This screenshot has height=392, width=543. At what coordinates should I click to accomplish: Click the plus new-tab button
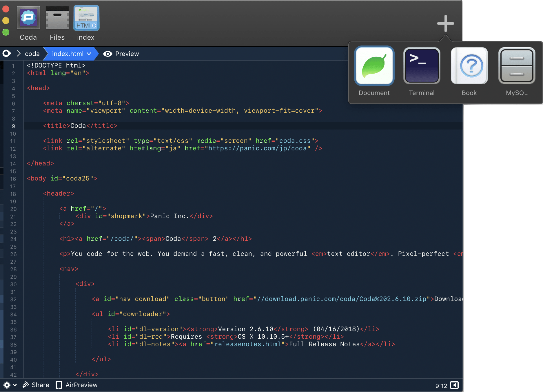coord(445,23)
